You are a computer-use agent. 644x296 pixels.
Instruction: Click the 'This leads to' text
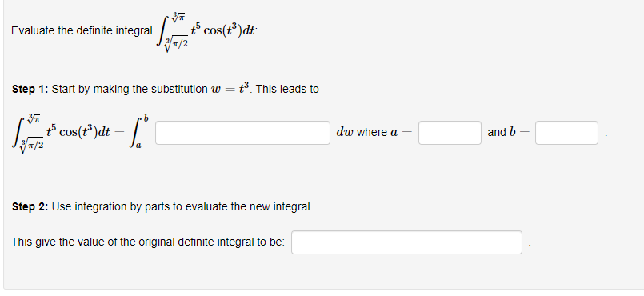[x=287, y=89]
